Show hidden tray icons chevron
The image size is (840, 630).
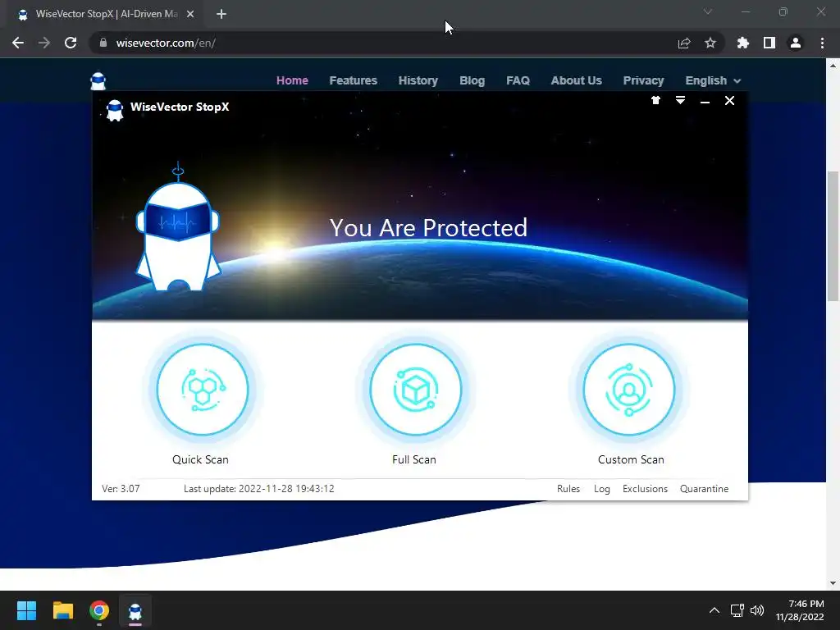(714, 610)
